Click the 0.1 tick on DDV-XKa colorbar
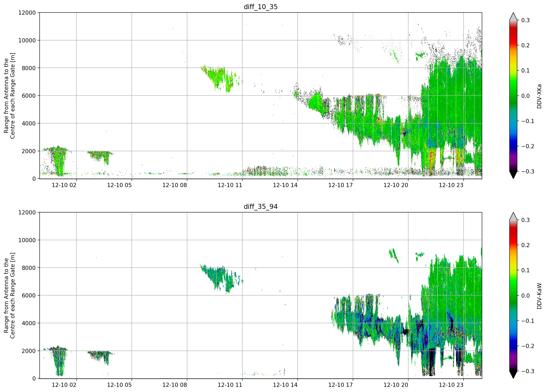This screenshot has height=392, width=546. [x=526, y=71]
